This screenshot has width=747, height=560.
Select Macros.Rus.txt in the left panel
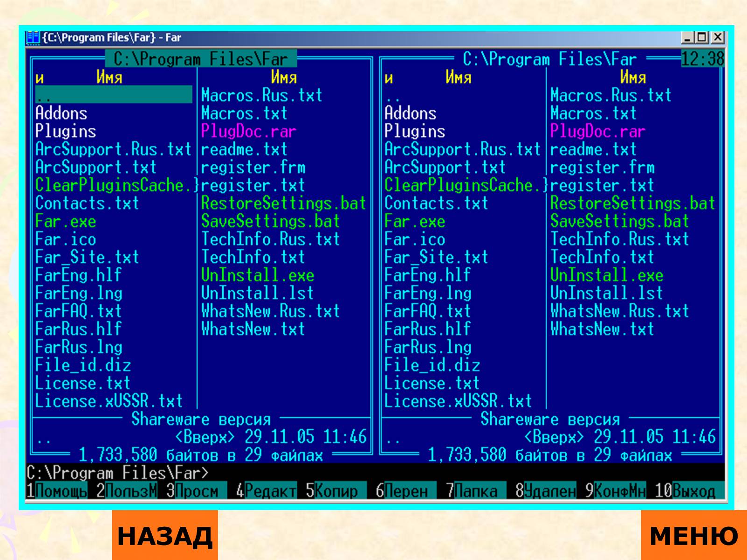tap(261, 95)
